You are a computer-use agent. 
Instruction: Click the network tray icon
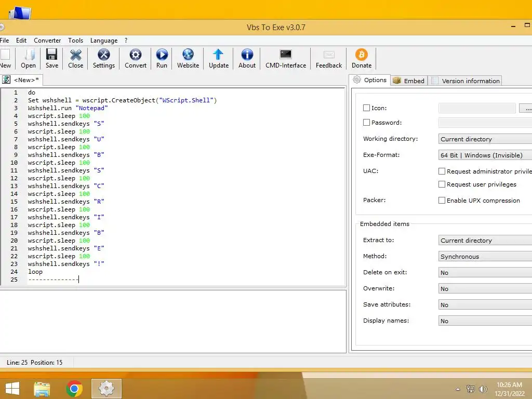(471, 389)
